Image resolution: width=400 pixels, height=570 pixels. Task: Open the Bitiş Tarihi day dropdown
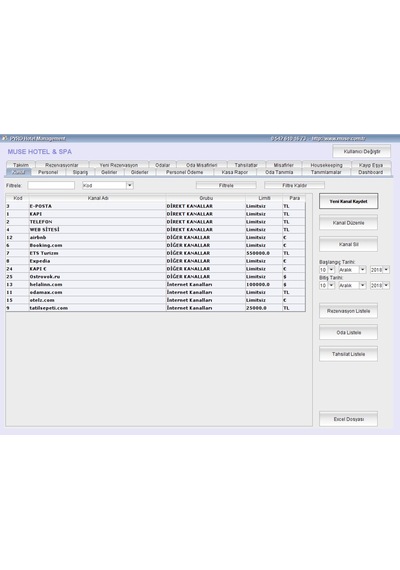point(331,285)
